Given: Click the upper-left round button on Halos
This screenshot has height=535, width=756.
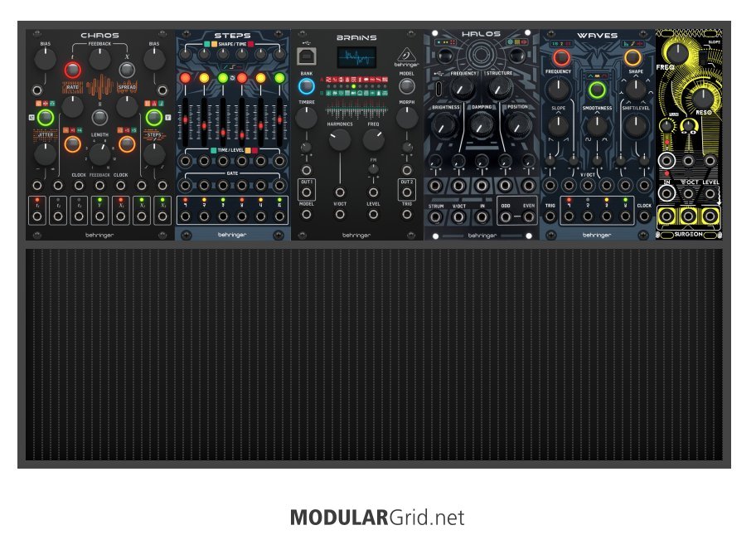Looking at the screenshot, I should click(444, 56).
